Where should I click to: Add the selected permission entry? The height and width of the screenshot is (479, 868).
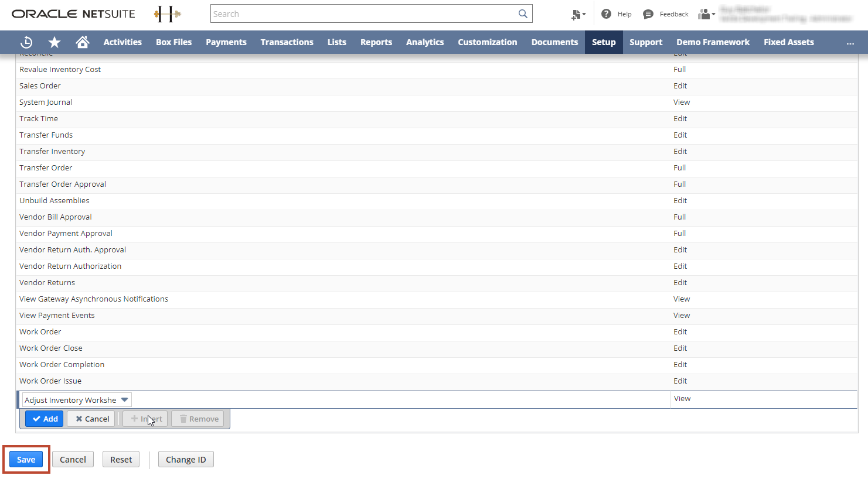44,419
